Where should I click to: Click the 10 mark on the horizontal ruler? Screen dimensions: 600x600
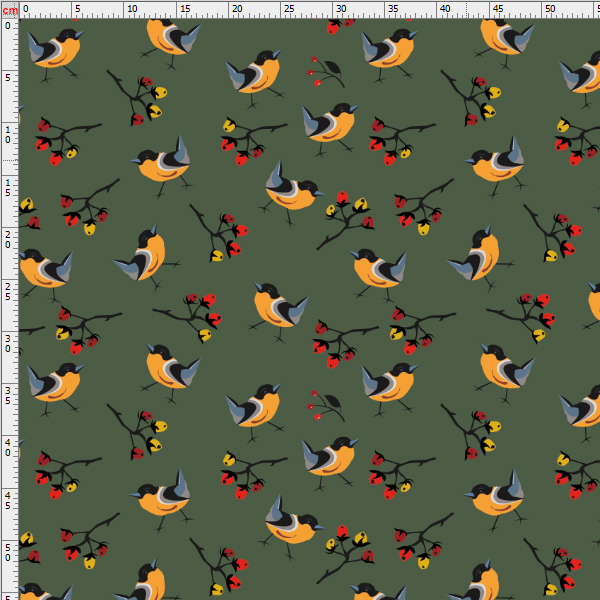pos(132,8)
